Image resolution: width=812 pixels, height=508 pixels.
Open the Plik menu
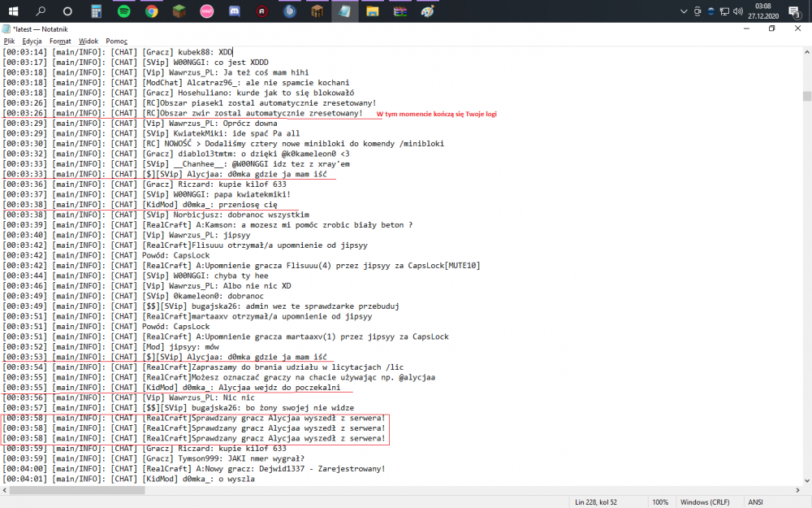(x=9, y=41)
